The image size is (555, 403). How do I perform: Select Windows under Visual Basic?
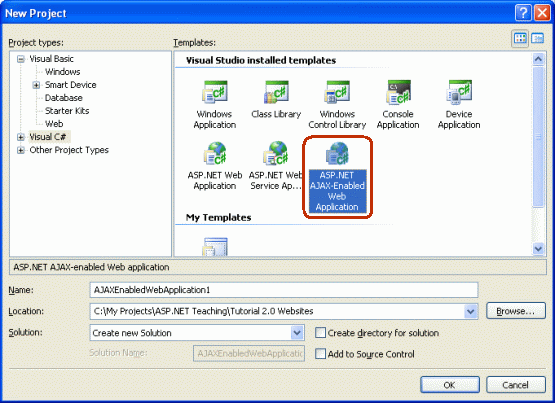(62, 72)
